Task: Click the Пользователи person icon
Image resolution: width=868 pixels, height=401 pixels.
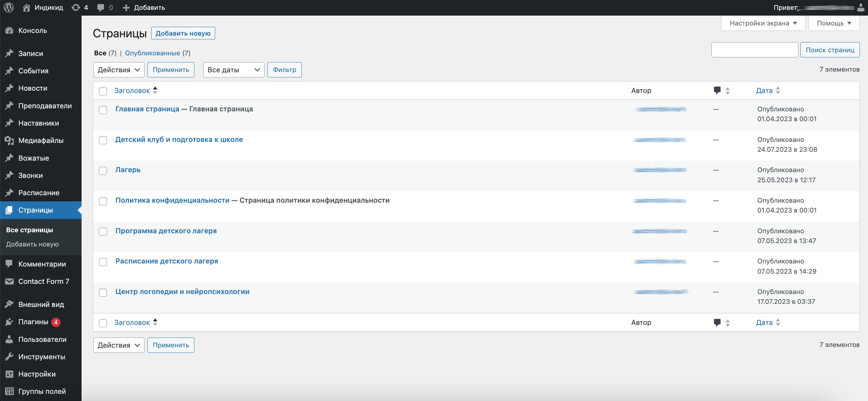Action: point(9,339)
